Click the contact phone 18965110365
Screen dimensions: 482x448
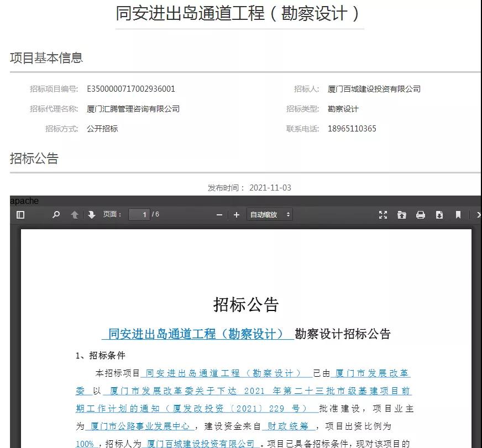click(x=352, y=129)
